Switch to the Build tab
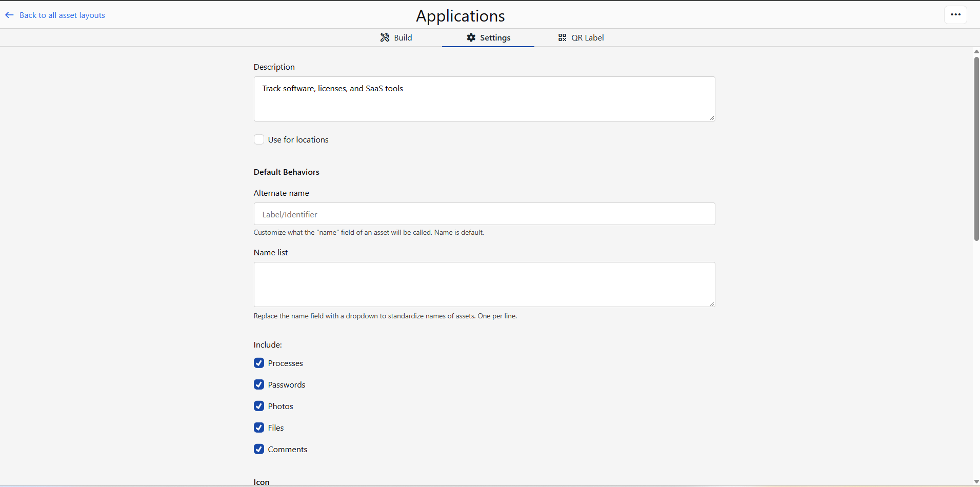This screenshot has height=487, width=980. coord(396,37)
